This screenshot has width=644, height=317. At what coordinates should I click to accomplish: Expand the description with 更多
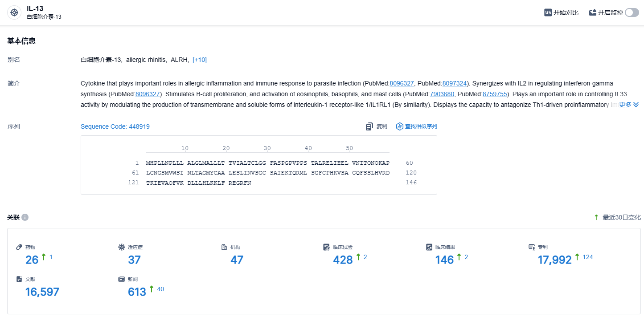pyautogui.click(x=628, y=105)
